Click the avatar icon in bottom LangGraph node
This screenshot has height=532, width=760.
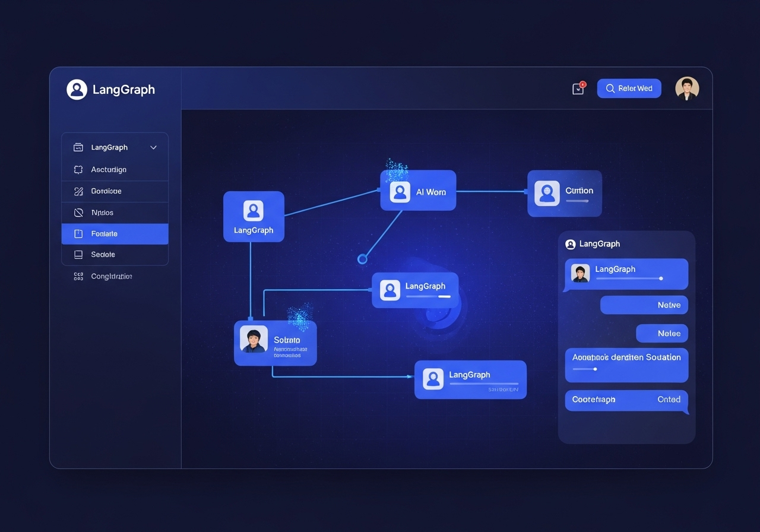[433, 379]
